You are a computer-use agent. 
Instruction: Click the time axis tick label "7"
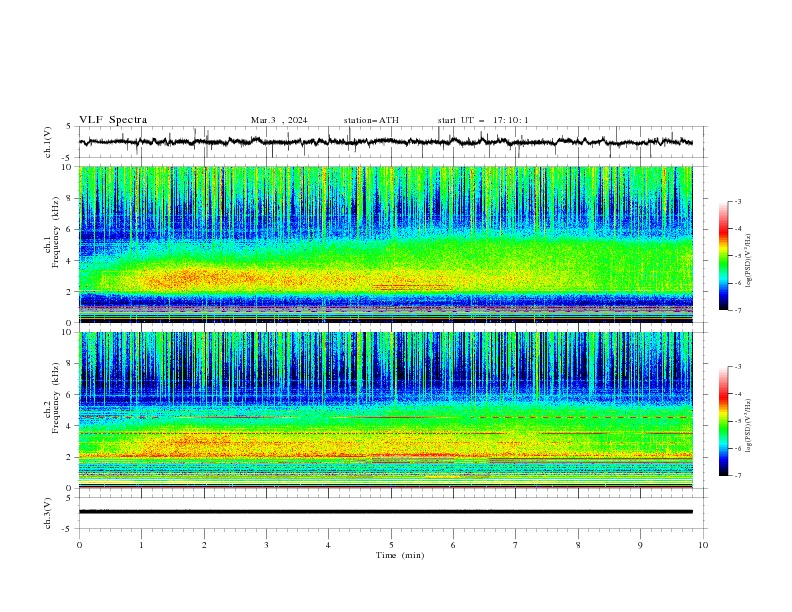(x=516, y=545)
